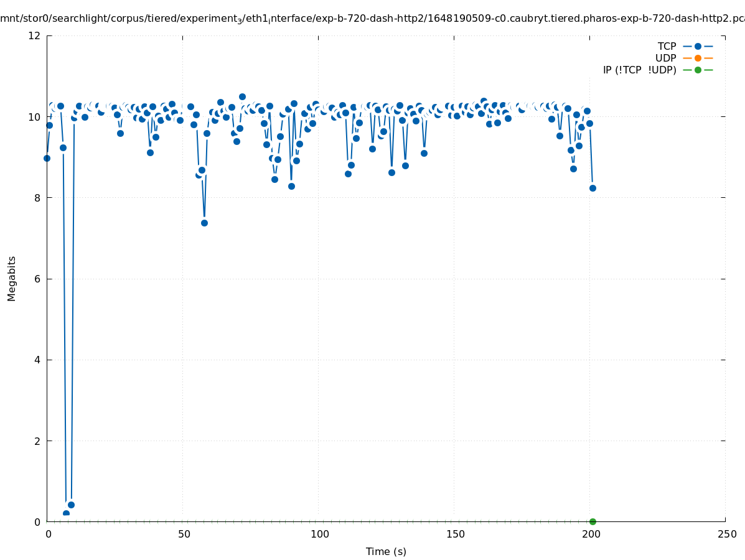
Task: Click the TCP dip point near 58 seconds
Action: pos(204,223)
